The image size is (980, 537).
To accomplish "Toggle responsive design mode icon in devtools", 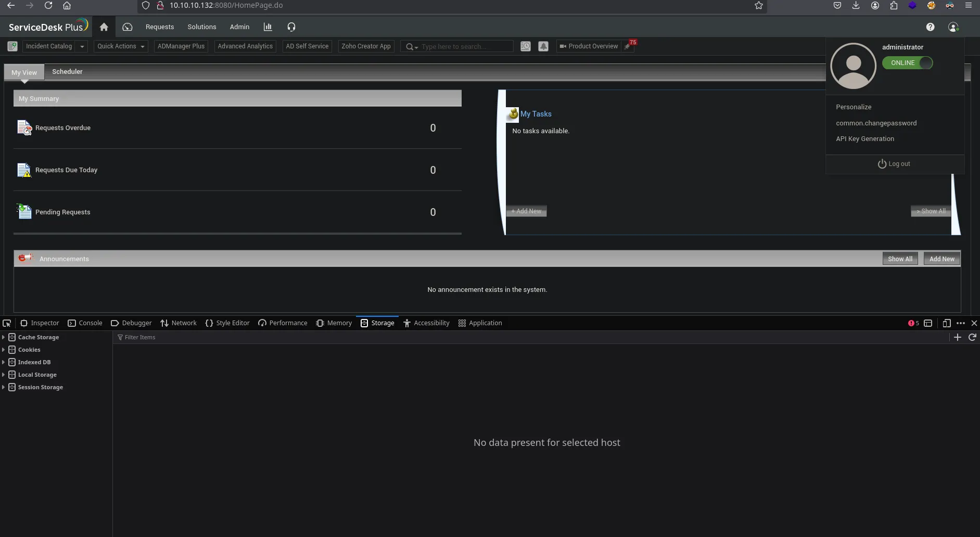I will (947, 323).
